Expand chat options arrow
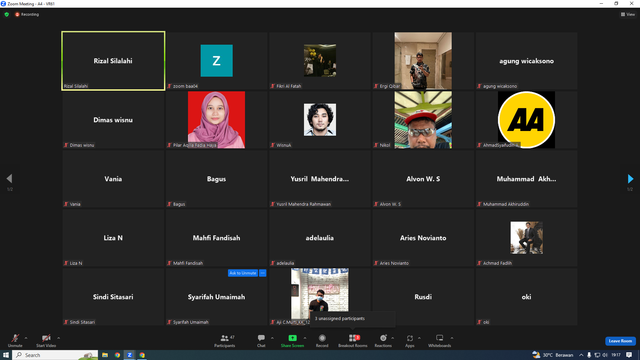 point(272,338)
